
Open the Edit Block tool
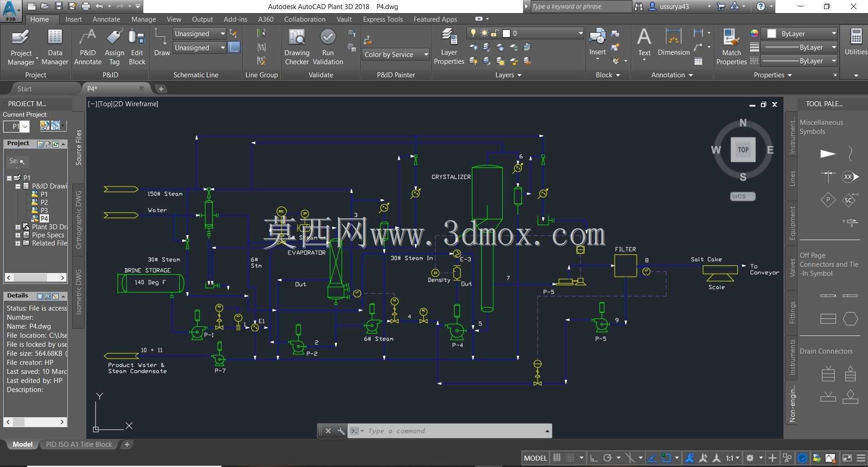pos(137,47)
